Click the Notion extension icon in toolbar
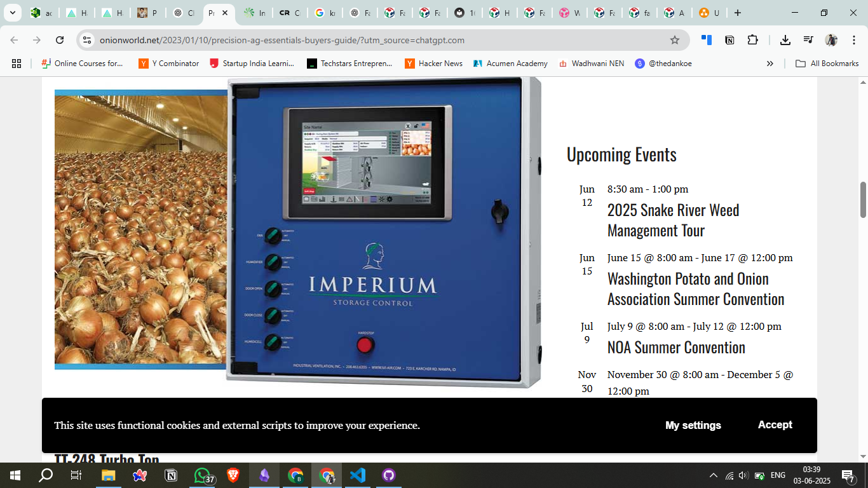Screen dimensions: 868x488 click(x=730, y=40)
